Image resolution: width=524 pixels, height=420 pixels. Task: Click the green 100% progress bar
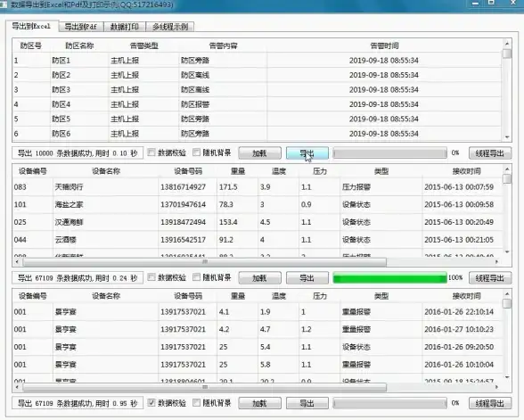tap(389, 278)
